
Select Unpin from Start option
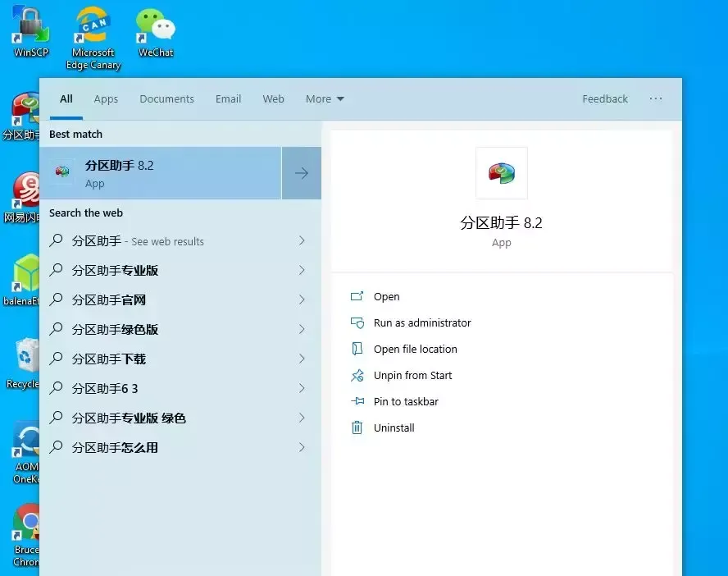[412, 376]
